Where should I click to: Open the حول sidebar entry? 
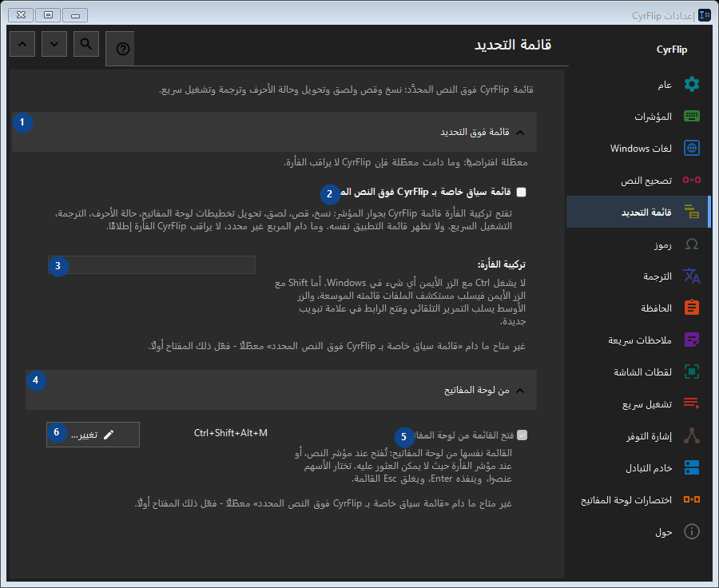point(638,531)
